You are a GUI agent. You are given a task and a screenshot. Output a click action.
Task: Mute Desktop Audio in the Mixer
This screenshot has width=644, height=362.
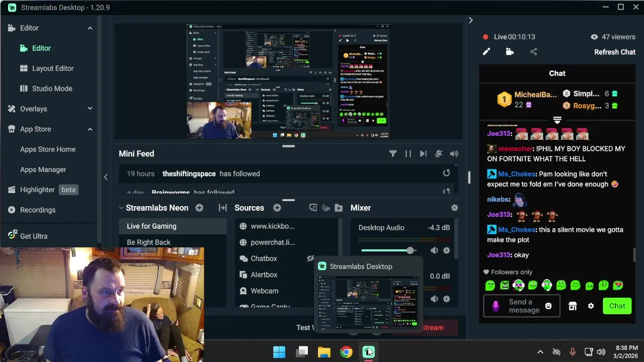[434, 250]
